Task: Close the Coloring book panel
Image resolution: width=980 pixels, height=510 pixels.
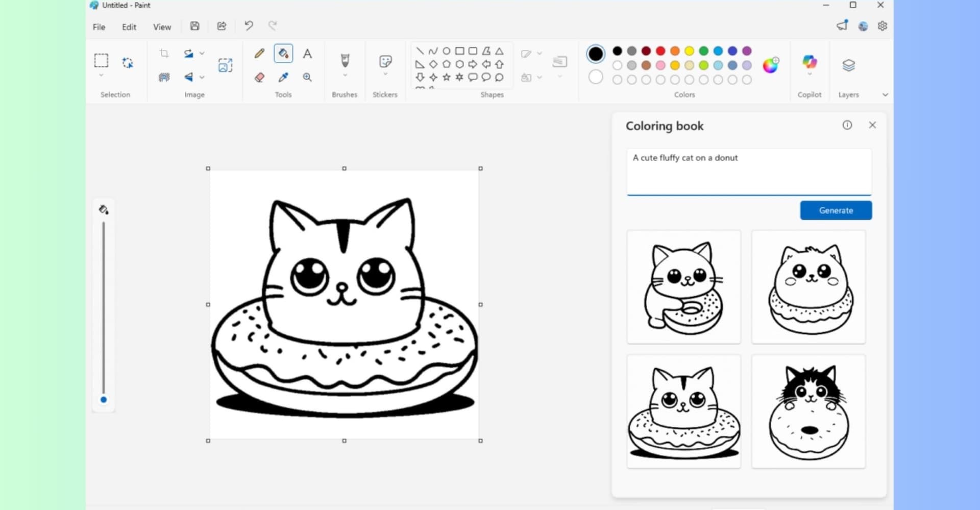Action: (872, 125)
